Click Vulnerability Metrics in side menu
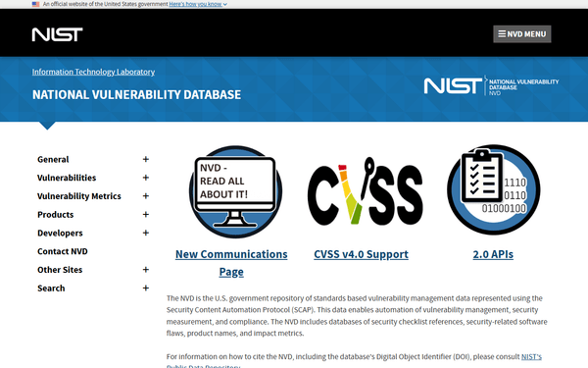Viewport: 588px width, 368px height. (79, 196)
